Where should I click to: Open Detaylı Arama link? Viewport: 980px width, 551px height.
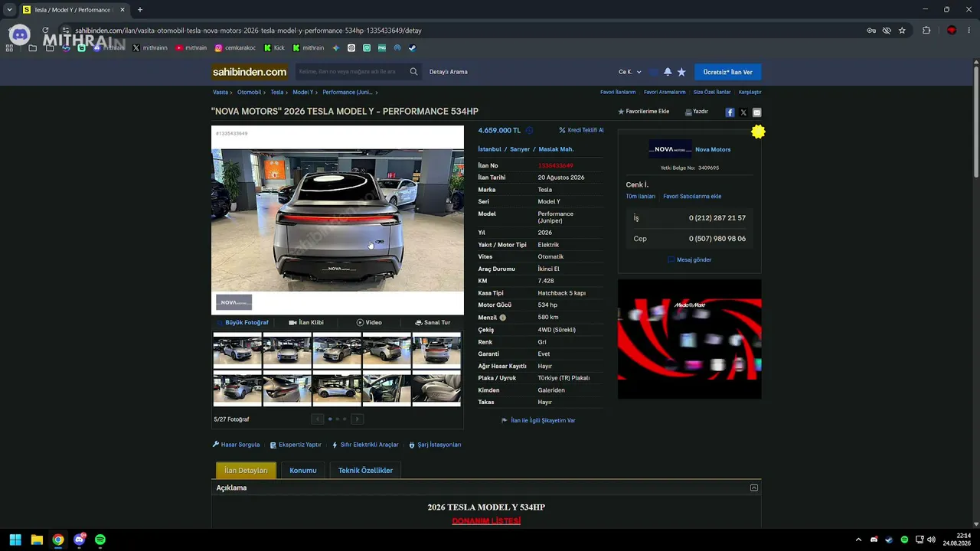[x=449, y=72]
